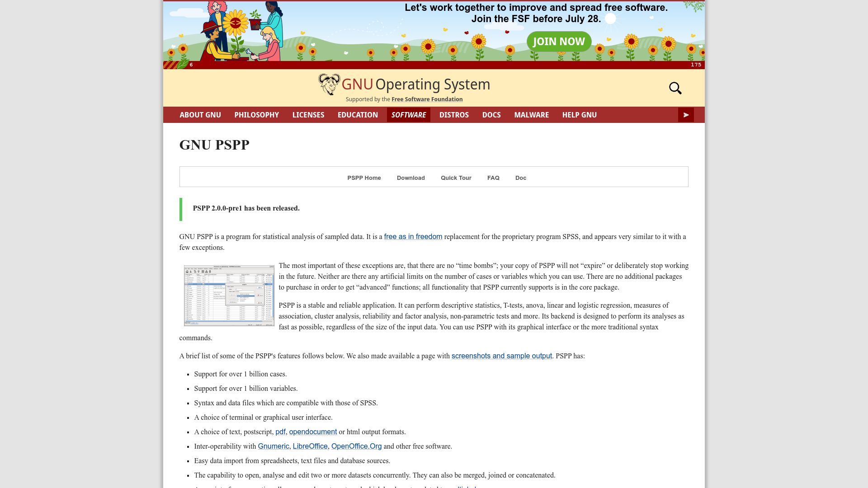Viewport: 868px width, 488px height.
Task: Click the Support for over 1 billion variables text
Action: pyautogui.click(x=245, y=389)
